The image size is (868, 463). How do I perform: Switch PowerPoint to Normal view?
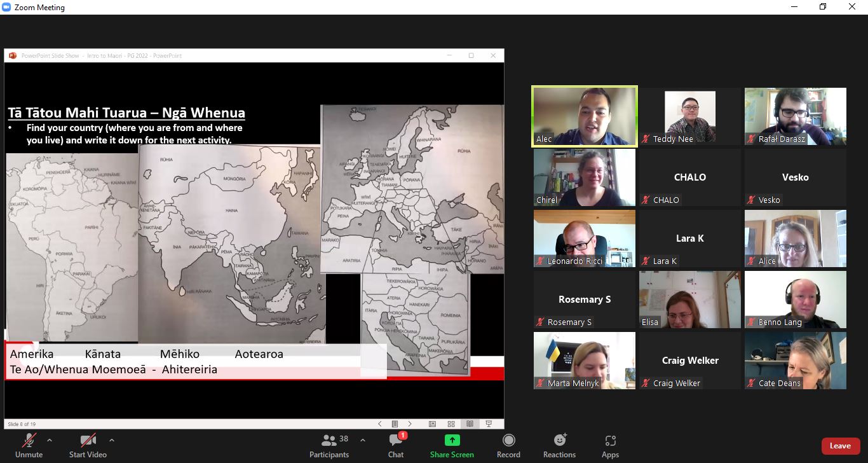click(x=432, y=424)
